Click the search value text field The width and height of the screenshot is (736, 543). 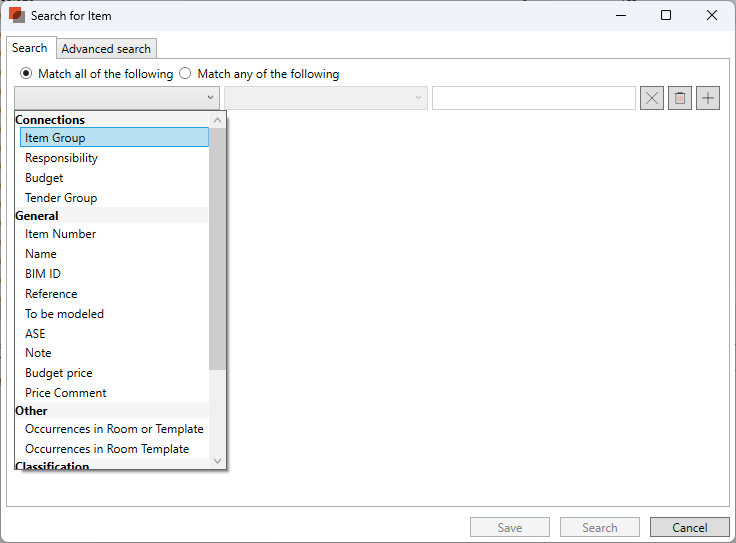(533, 98)
